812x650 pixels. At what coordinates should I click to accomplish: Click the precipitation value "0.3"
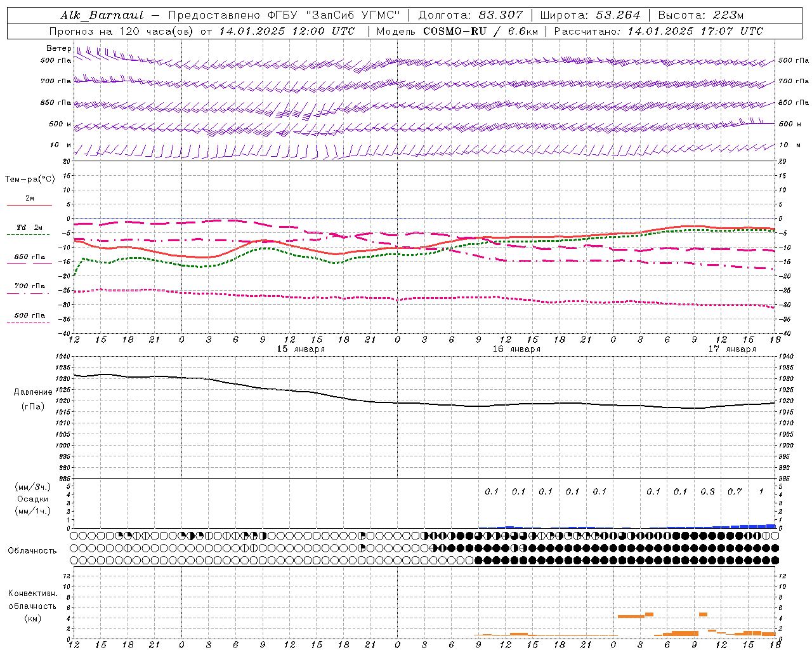tap(707, 491)
